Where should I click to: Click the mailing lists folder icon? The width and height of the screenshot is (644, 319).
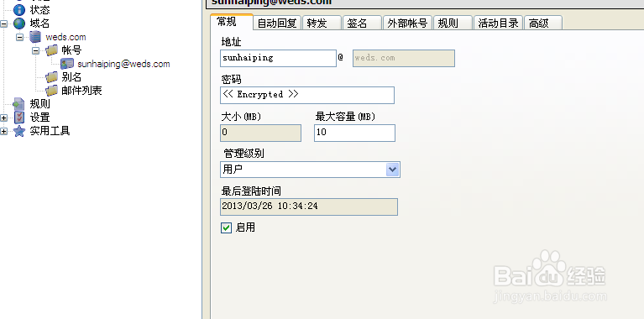[52, 91]
